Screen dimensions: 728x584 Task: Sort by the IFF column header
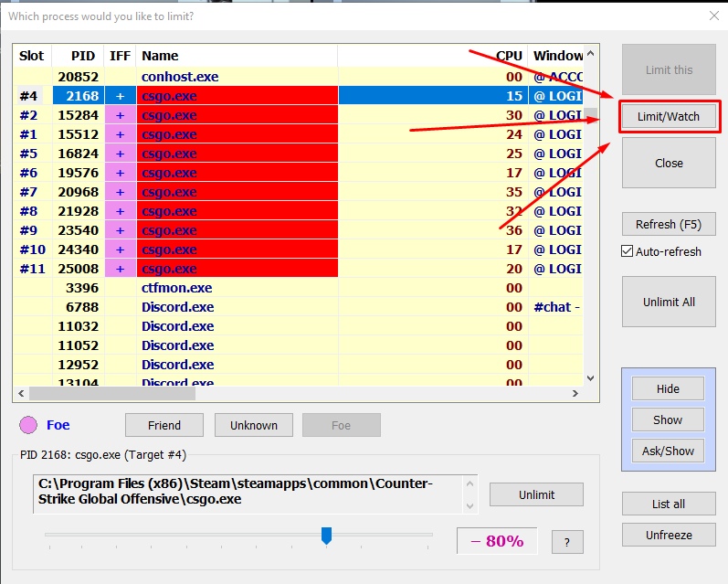click(x=120, y=56)
